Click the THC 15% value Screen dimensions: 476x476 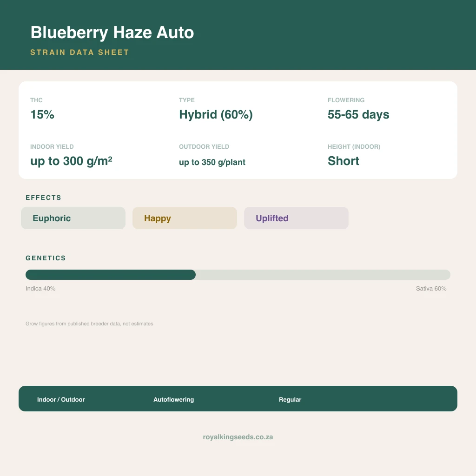point(42,114)
